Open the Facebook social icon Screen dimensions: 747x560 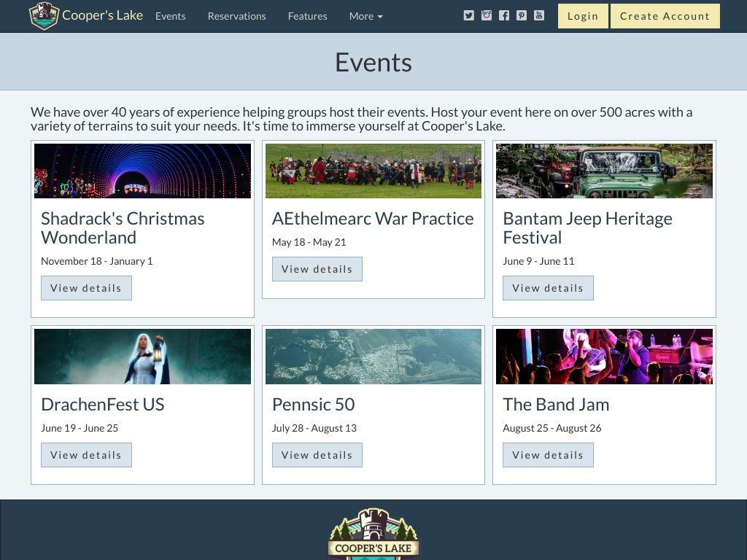[x=504, y=16]
